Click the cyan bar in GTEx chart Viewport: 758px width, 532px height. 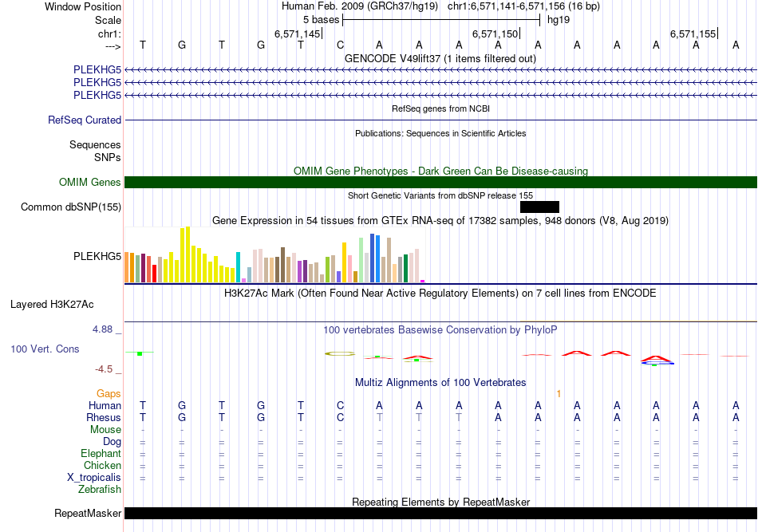pyautogui.click(x=238, y=267)
